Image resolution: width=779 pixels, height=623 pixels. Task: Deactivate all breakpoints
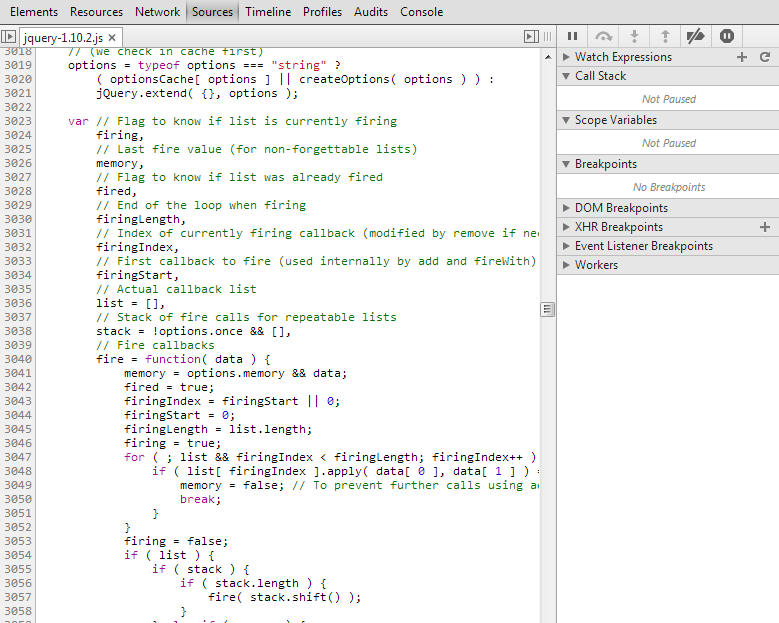696,36
